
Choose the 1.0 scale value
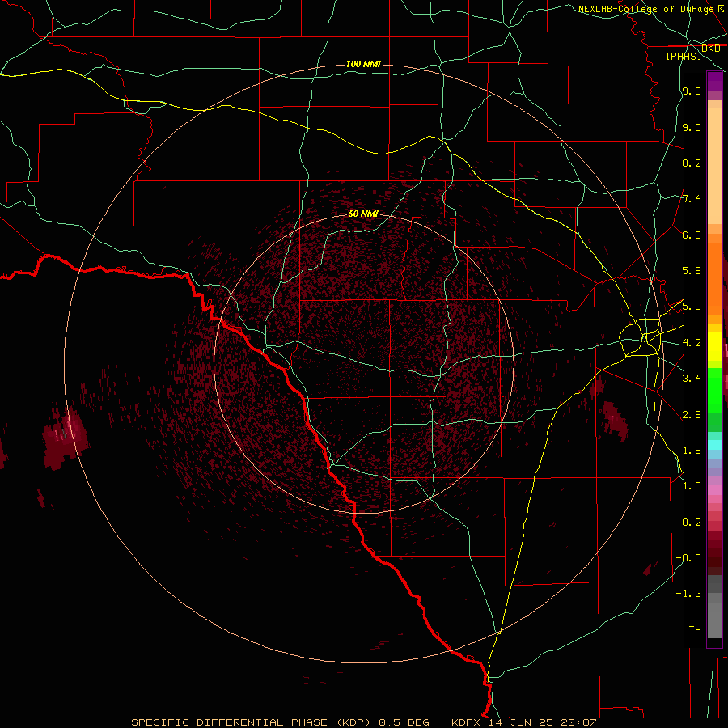(692, 486)
